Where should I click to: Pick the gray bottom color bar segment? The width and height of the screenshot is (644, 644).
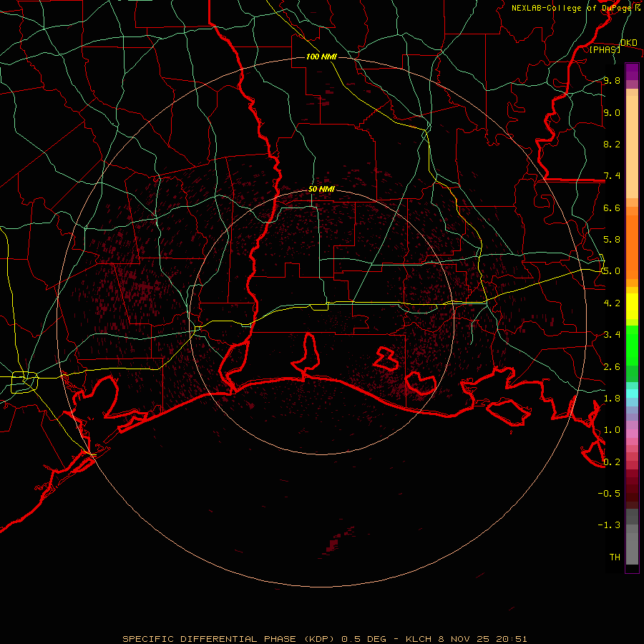632,549
